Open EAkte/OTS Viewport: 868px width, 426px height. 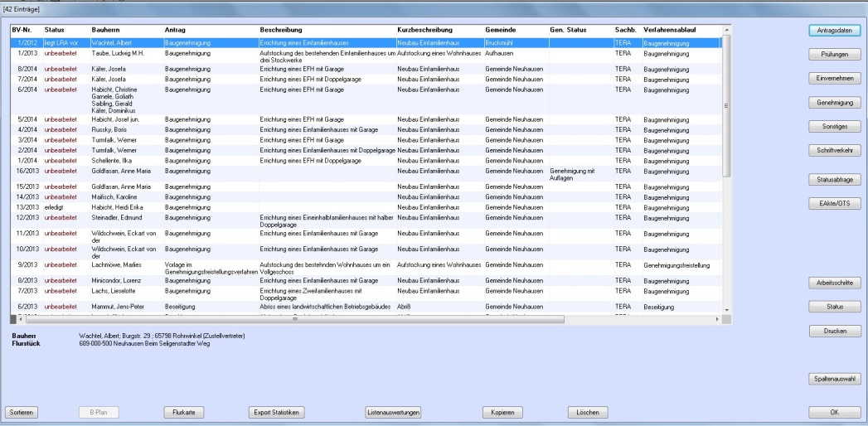click(x=835, y=202)
